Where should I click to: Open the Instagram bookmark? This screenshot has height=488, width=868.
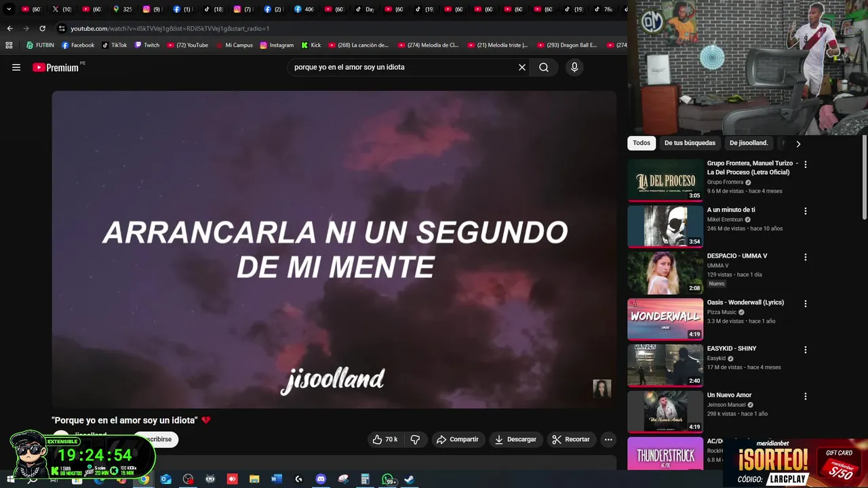[x=277, y=45]
